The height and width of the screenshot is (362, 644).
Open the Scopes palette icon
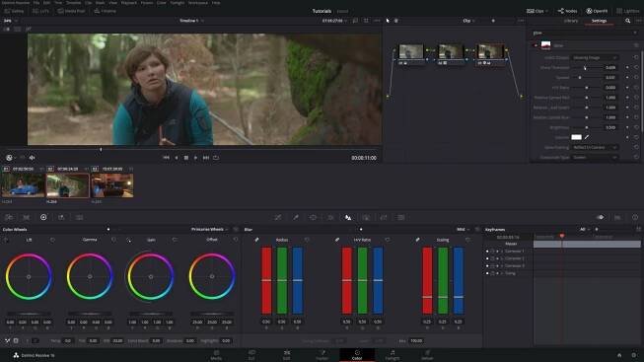click(x=617, y=217)
